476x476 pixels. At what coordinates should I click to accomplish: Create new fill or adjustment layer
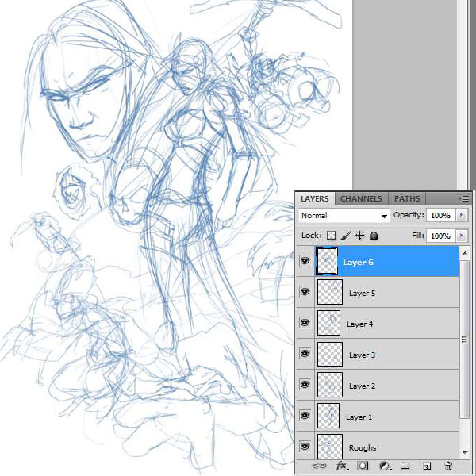tap(385, 466)
